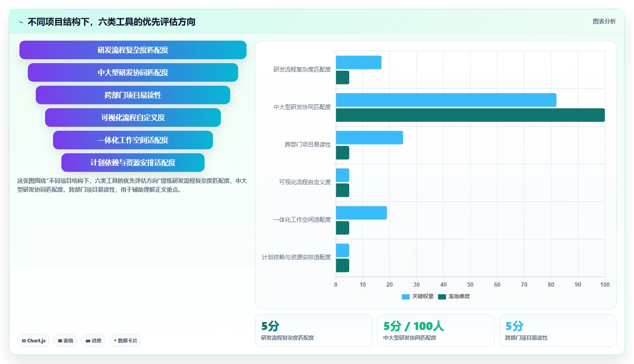This screenshot has width=634, height=364.
Task: Click the description paragraph under the funnel
Action: tap(132, 185)
